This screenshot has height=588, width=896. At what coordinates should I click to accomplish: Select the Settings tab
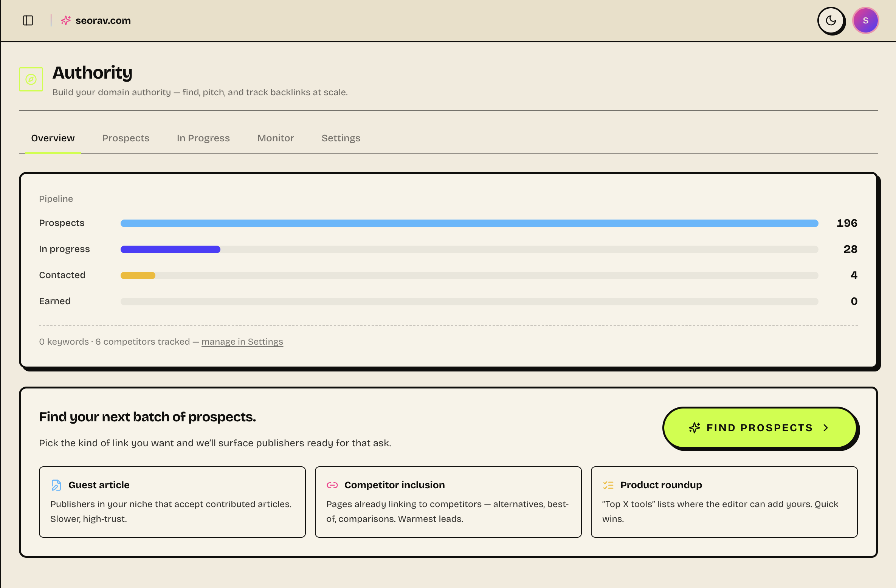341,138
